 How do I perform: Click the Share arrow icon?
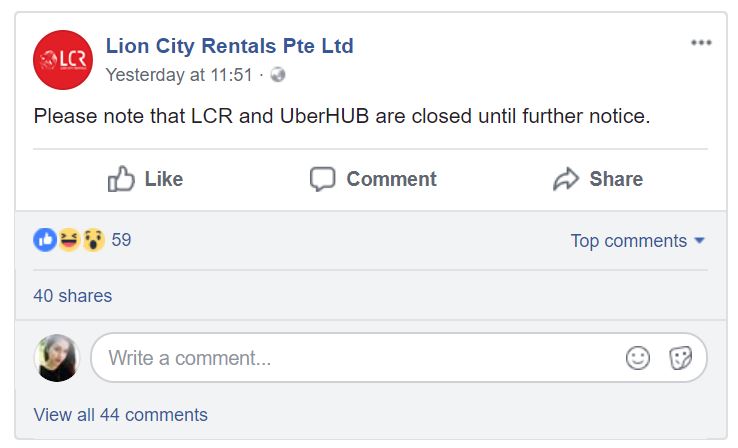click(x=566, y=179)
